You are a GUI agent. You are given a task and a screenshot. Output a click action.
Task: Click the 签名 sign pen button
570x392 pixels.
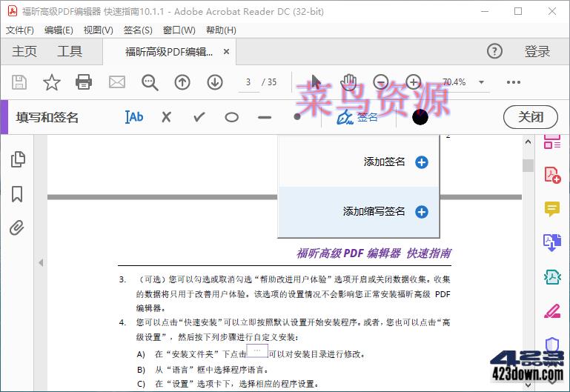coord(358,117)
